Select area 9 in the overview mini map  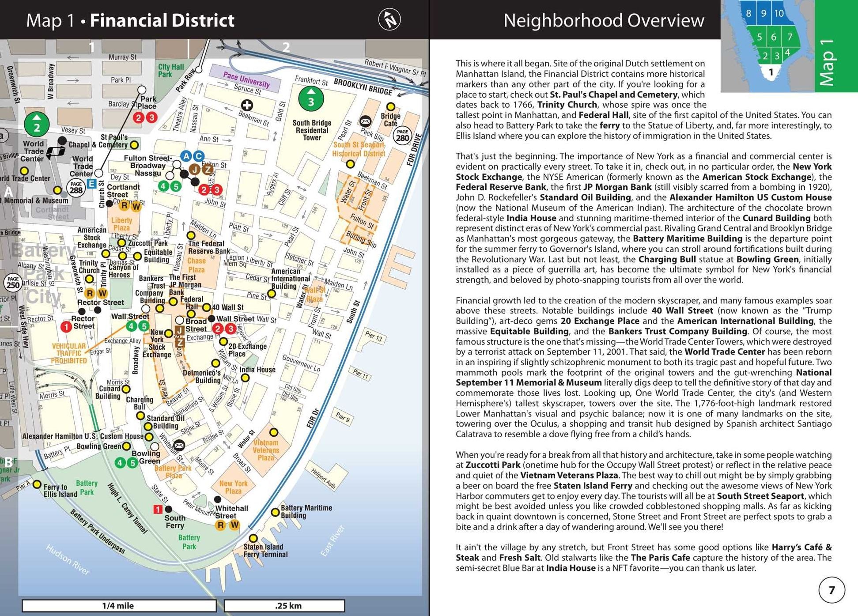coord(764,13)
